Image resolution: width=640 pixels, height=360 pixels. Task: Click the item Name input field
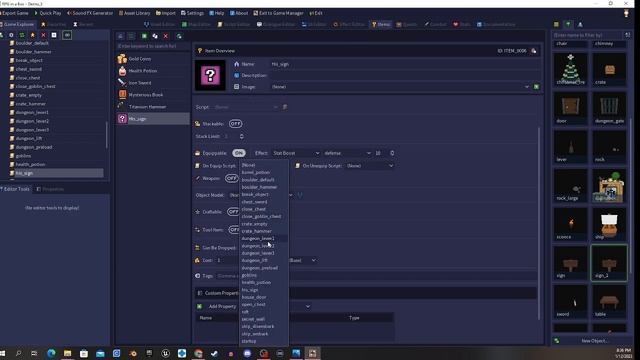click(x=404, y=64)
